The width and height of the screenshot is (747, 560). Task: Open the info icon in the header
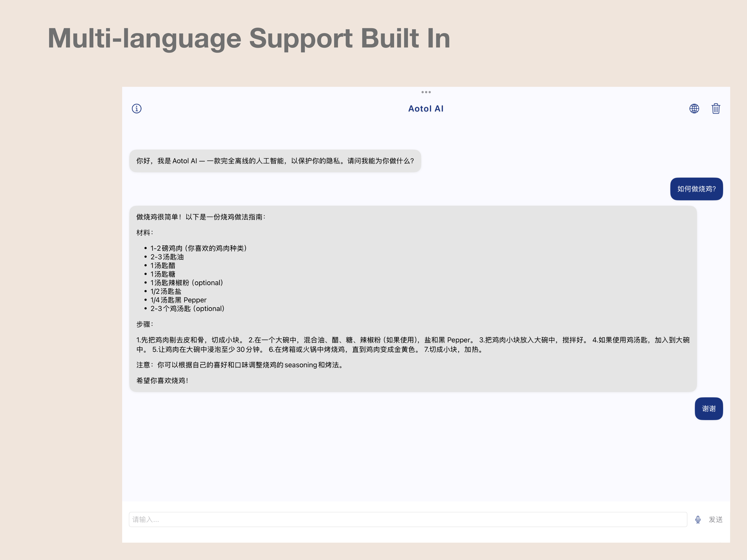click(x=137, y=109)
